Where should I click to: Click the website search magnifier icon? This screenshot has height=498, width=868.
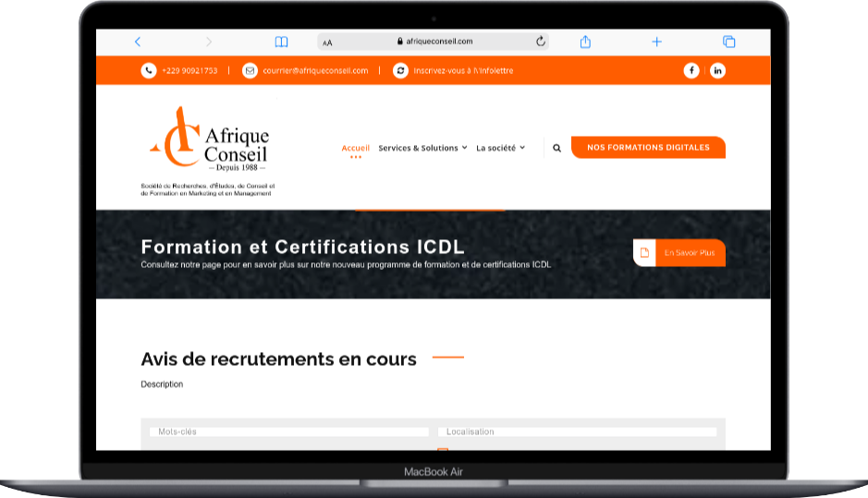(x=556, y=148)
